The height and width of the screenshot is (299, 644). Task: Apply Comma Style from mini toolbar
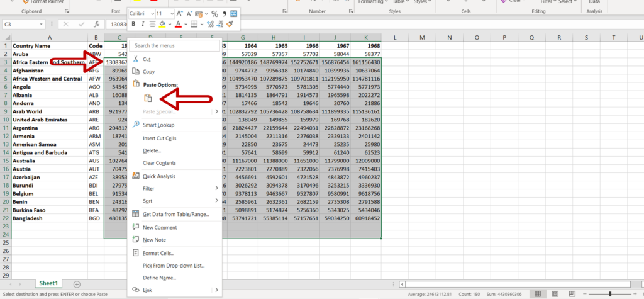point(225,14)
